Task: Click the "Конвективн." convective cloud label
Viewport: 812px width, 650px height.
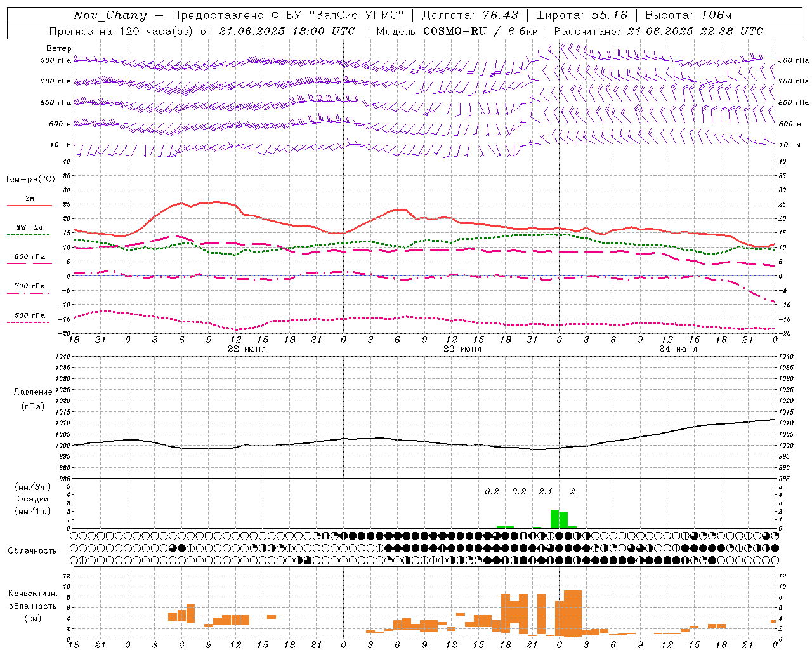Action: point(33,594)
